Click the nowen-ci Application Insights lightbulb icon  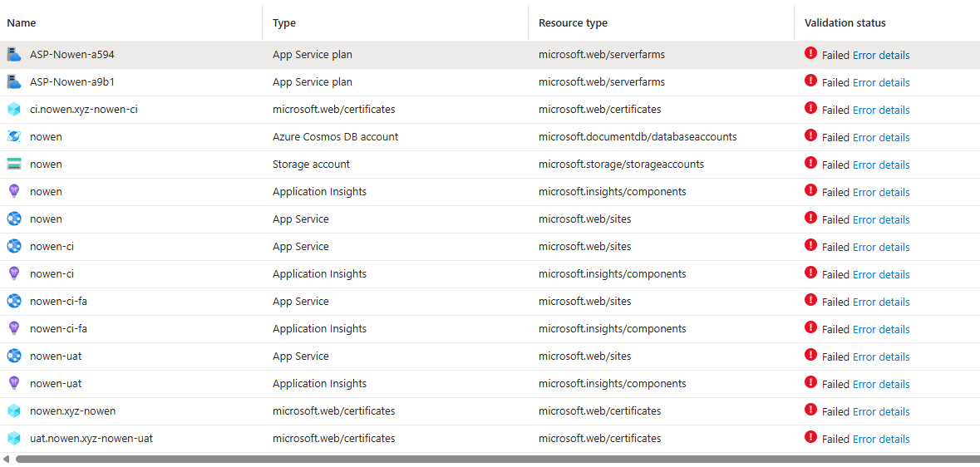[x=14, y=274]
